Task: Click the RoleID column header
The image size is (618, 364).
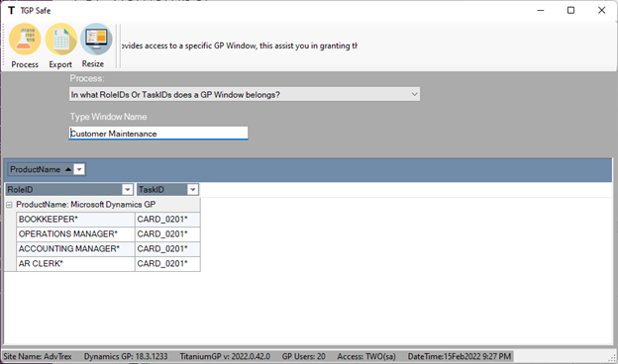Action: click(64, 190)
